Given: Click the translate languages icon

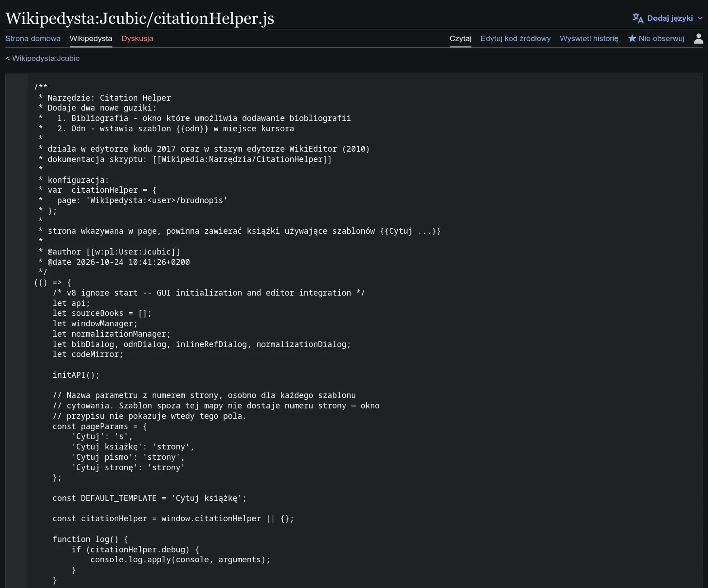Looking at the screenshot, I should click(638, 18).
